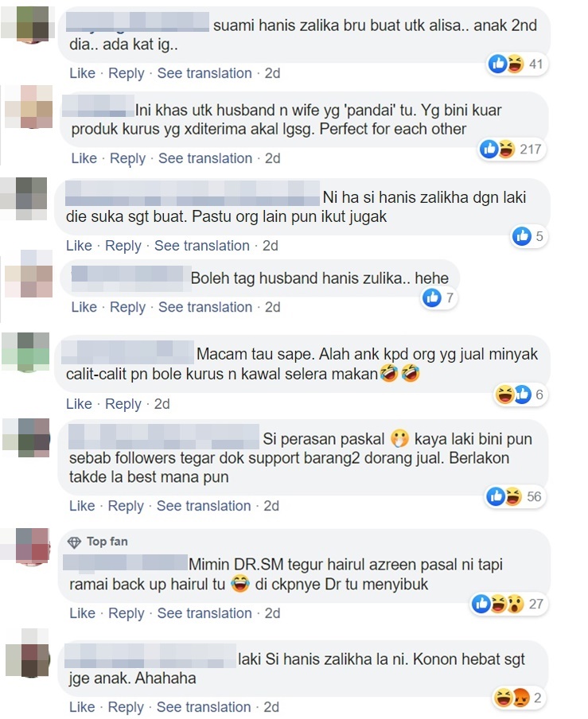This screenshot has height=719, width=588.
Task: See translation of Mimin DR.SM comment
Action: (204, 613)
